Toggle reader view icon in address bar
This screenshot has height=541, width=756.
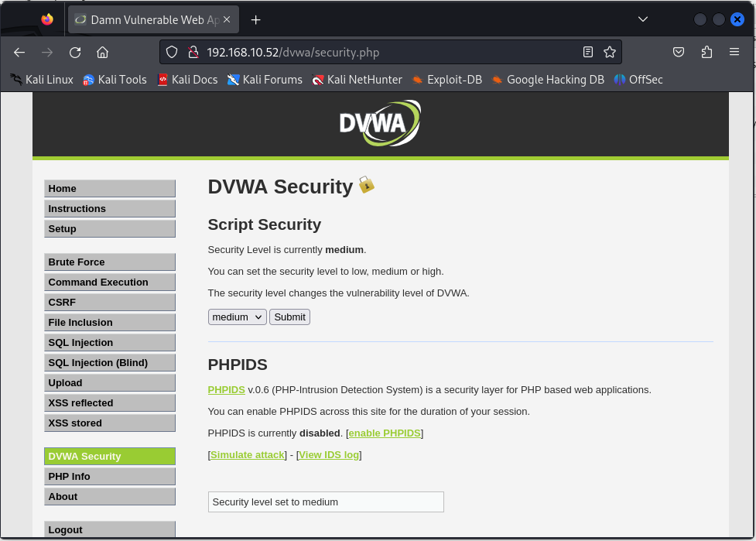(588, 52)
